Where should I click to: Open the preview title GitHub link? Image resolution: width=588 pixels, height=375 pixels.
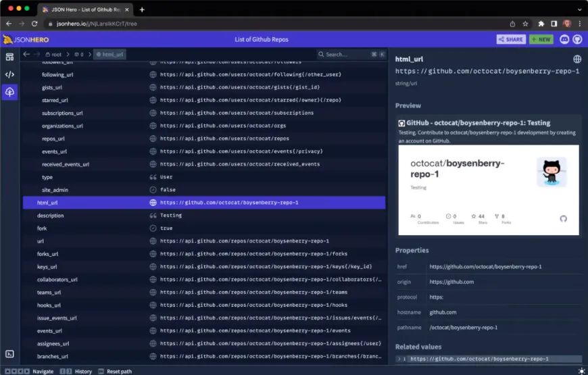point(478,123)
